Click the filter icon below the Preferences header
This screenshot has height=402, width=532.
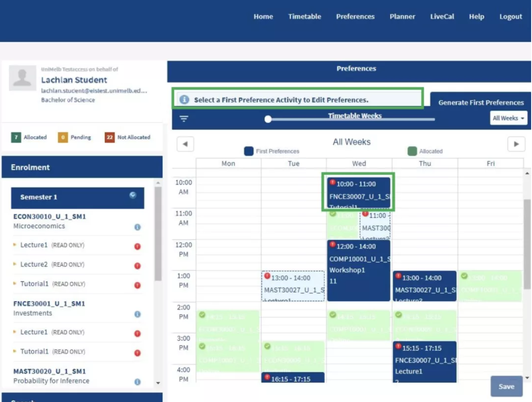point(184,118)
